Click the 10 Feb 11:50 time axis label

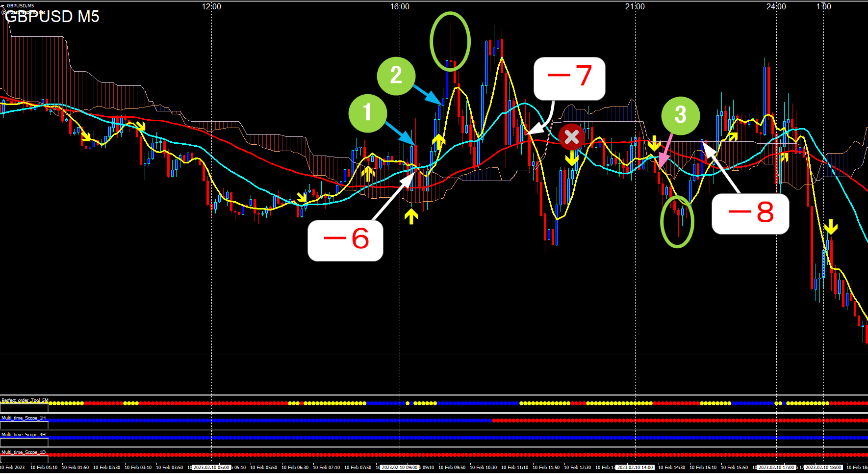(x=546, y=468)
